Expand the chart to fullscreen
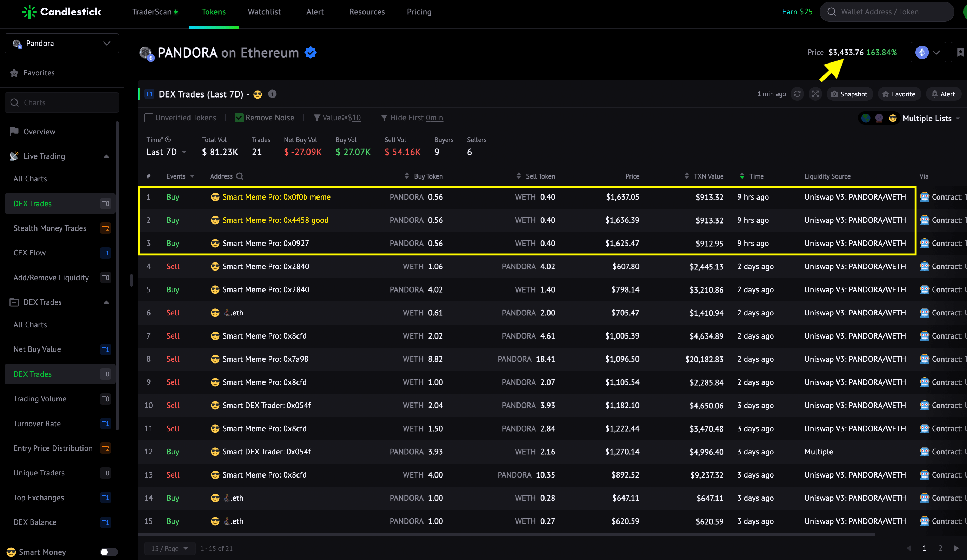 (x=815, y=94)
